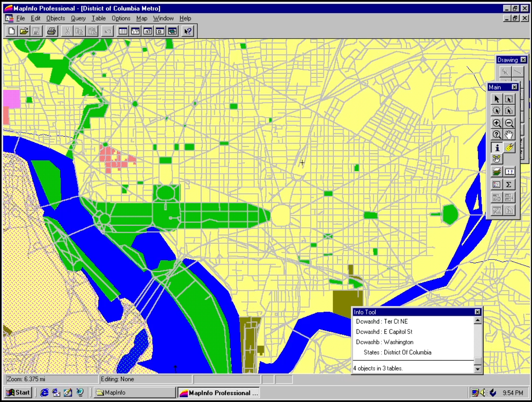Select the Label tag tool
532x402 pixels.
click(509, 147)
